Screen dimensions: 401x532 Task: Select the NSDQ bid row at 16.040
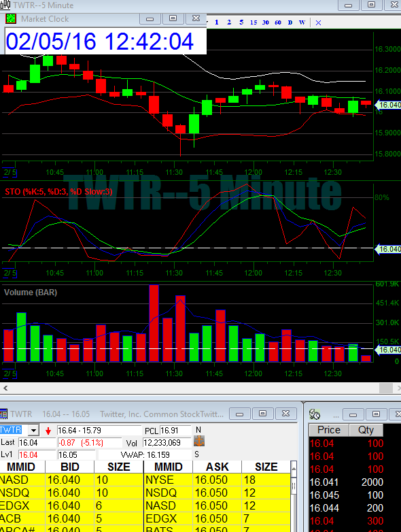click(x=71, y=493)
